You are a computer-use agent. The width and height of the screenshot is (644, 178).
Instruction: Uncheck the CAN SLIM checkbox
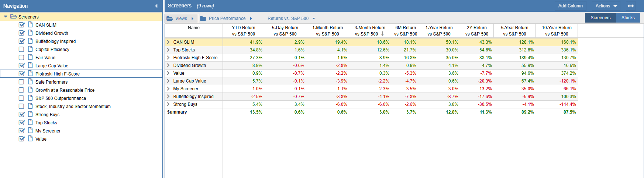(21, 25)
